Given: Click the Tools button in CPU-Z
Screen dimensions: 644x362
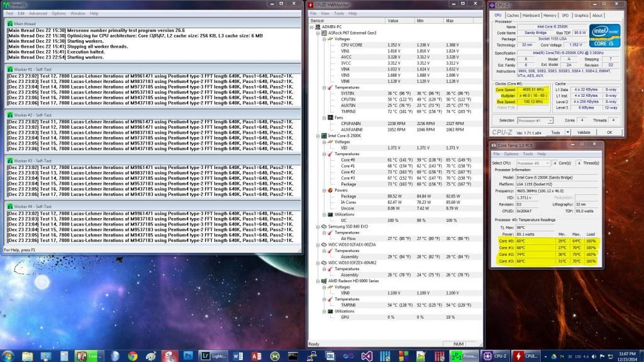Looking at the screenshot, I should click(555, 133).
